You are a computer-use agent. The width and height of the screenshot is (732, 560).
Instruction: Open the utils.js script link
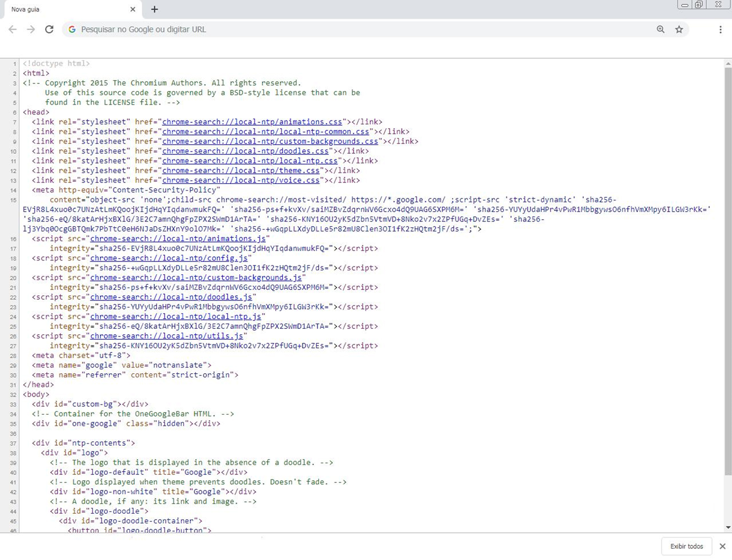(166, 336)
